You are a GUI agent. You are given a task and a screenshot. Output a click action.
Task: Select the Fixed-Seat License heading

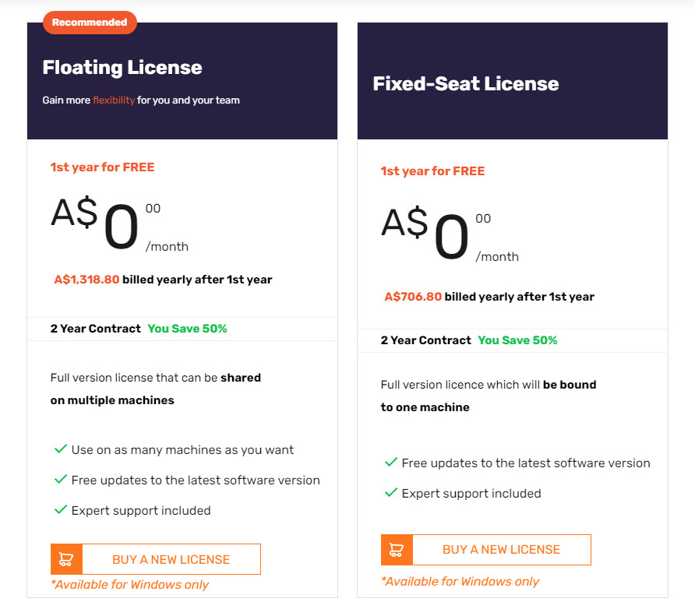click(466, 84)
